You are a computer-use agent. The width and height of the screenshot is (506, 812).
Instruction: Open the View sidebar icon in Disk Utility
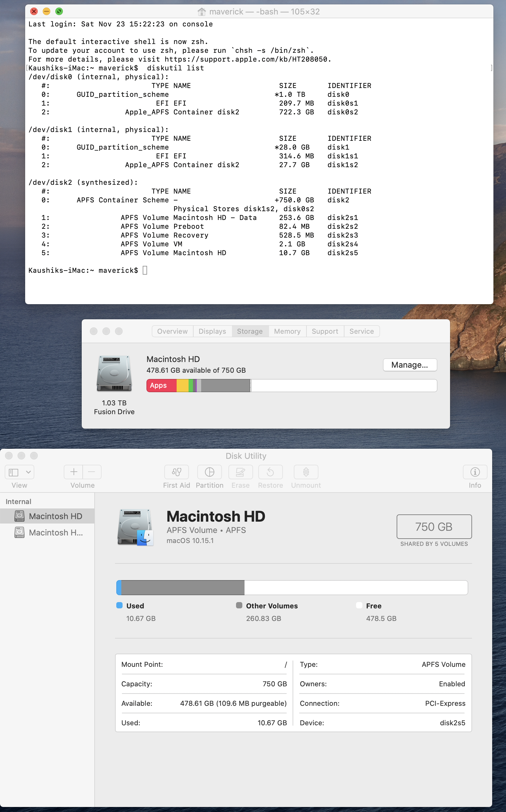coord(14,472)
